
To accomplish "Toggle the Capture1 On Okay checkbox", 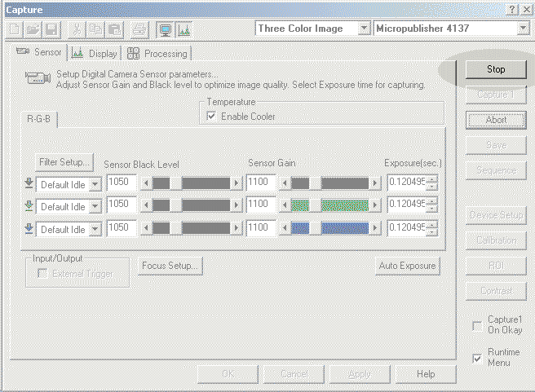I will 477,326.
